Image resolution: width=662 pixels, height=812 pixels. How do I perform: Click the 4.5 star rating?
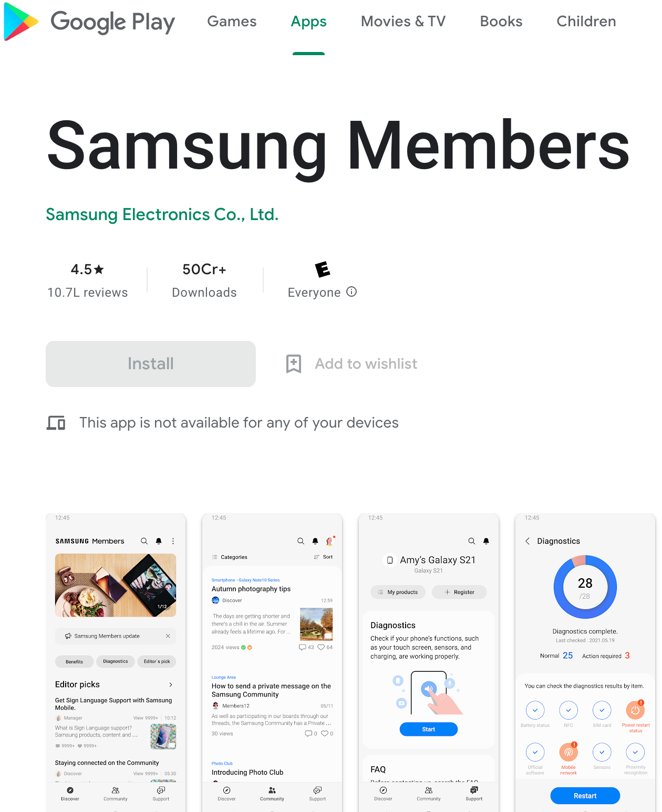click(x=88, y=269)
